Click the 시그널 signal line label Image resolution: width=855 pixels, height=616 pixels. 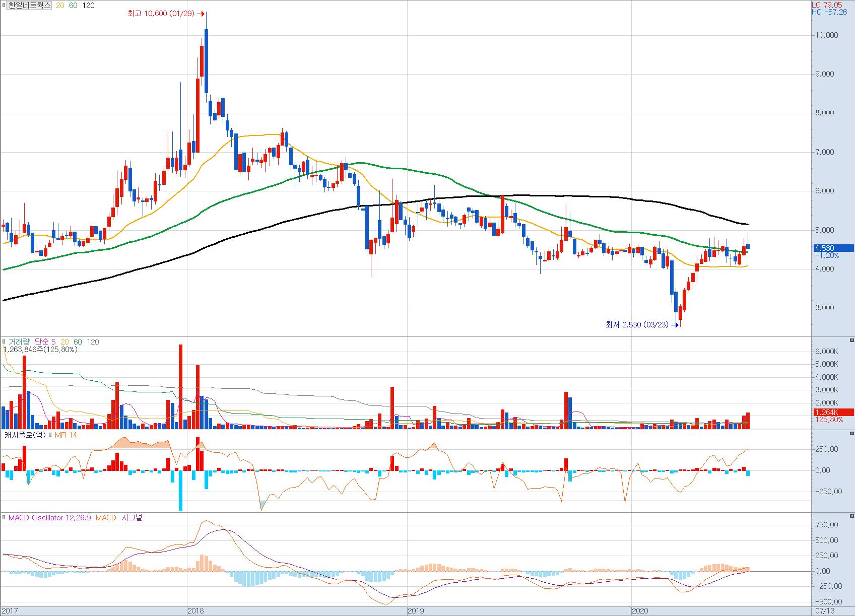click(x=132, y=518)
